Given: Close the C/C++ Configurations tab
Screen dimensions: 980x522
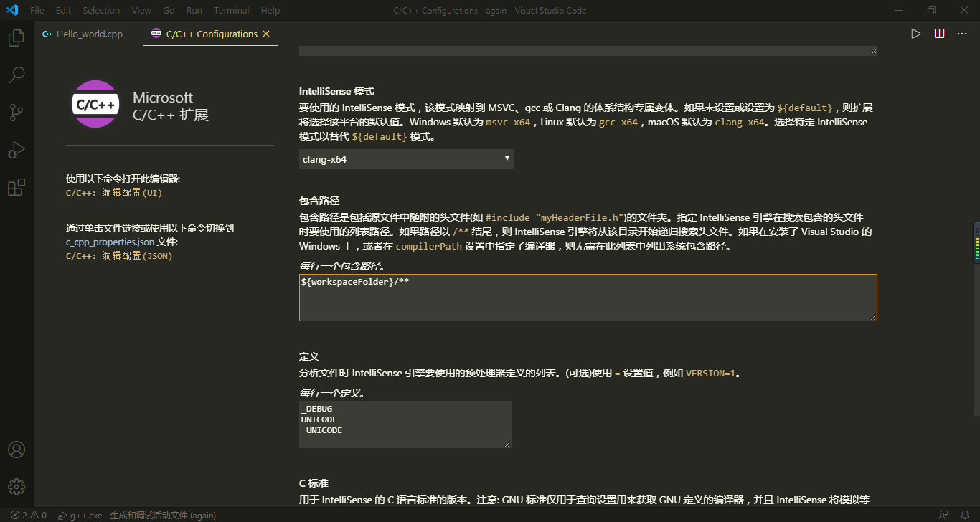Looking at the screenshot, I should (266, 34).
